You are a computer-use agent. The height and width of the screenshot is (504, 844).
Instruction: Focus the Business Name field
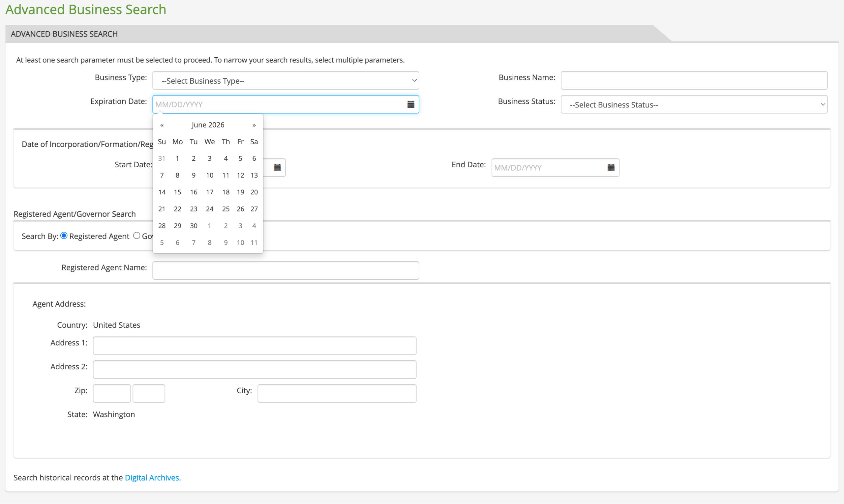[x=694, y=80]
